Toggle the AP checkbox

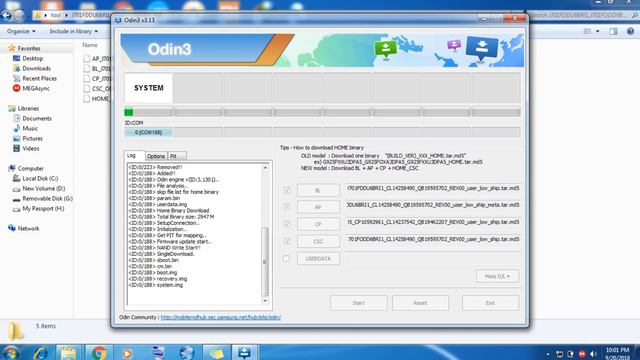[x=287, y=207]
